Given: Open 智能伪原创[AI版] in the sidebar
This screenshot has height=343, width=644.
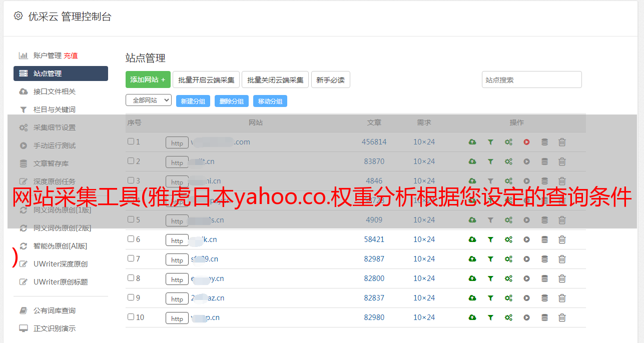Looking at the screenshot, I should click(61, 246).
